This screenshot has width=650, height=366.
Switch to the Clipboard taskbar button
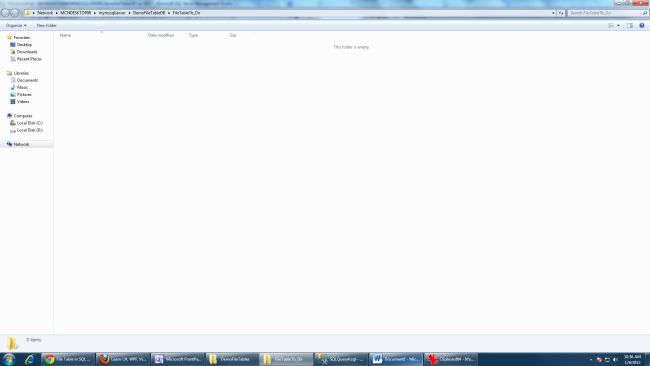pos(450,359)
